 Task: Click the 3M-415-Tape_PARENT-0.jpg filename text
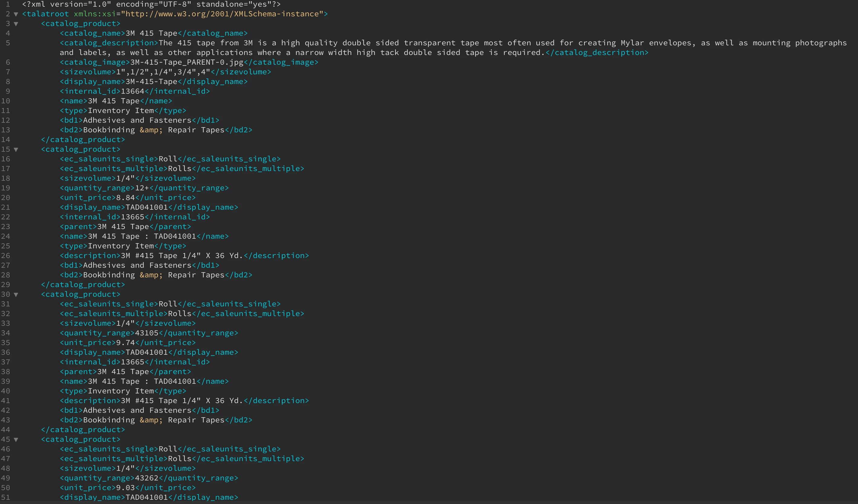tap(187, 62)
